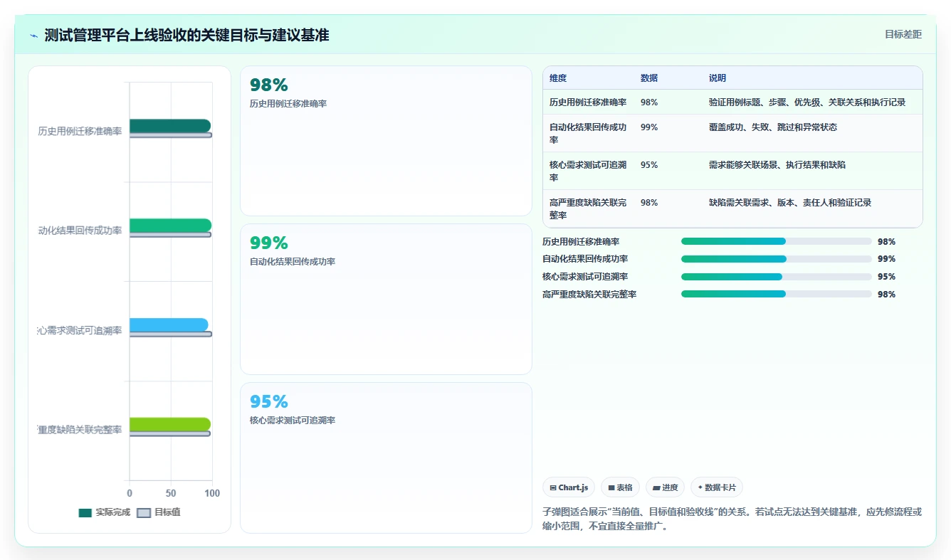Click the 目标差距 label in header
This screenshot has width=951, height=560.
903,34
